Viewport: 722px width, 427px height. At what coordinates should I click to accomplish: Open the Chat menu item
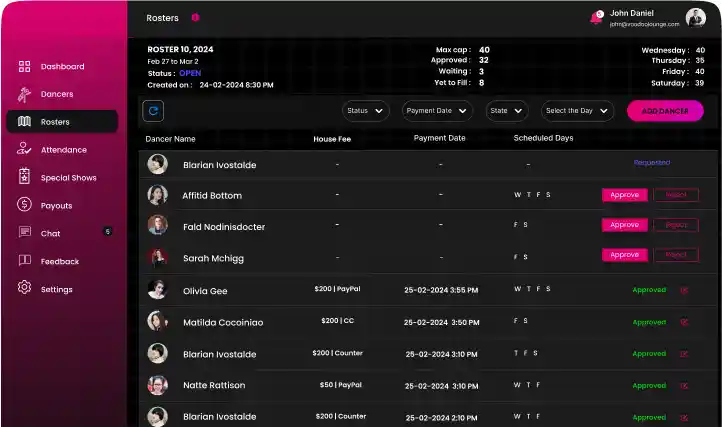[x=51, y=233]
